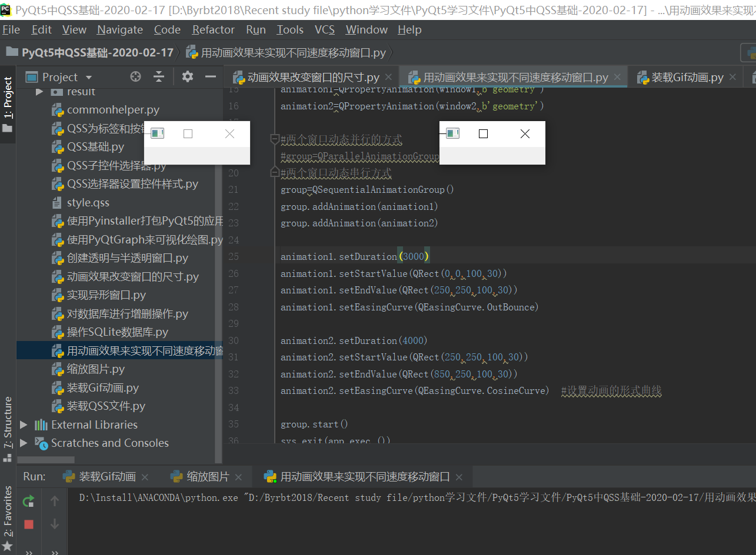
Task: Rerun the script with green rerun icon
Action: tap(28, 501)
